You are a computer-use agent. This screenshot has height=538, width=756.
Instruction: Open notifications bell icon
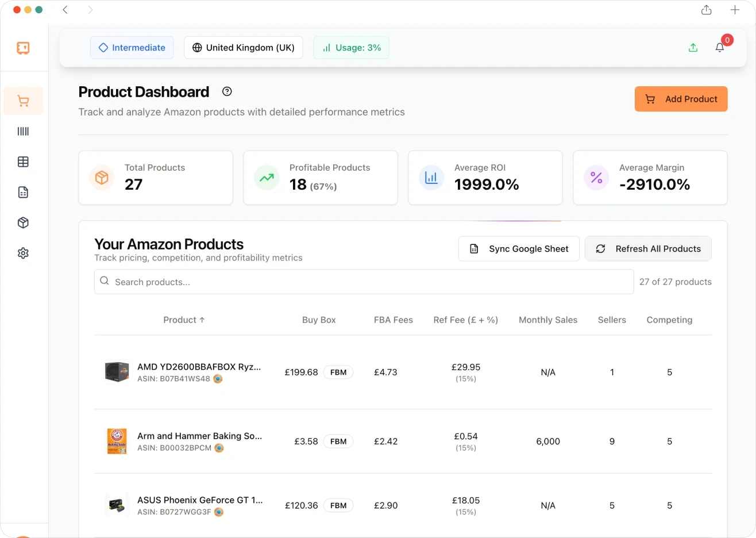coord(719,48)
